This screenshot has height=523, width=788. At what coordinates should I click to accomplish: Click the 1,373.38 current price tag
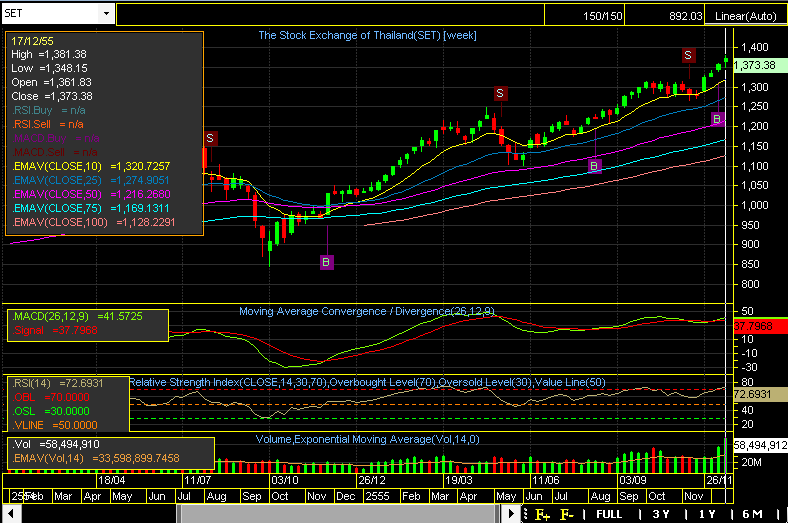758,65
